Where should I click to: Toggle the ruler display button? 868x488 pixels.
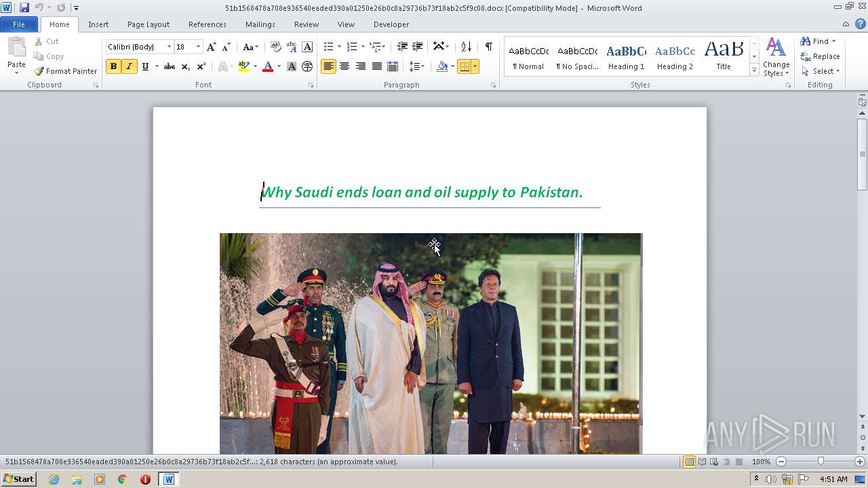click(x=862, y=102)
